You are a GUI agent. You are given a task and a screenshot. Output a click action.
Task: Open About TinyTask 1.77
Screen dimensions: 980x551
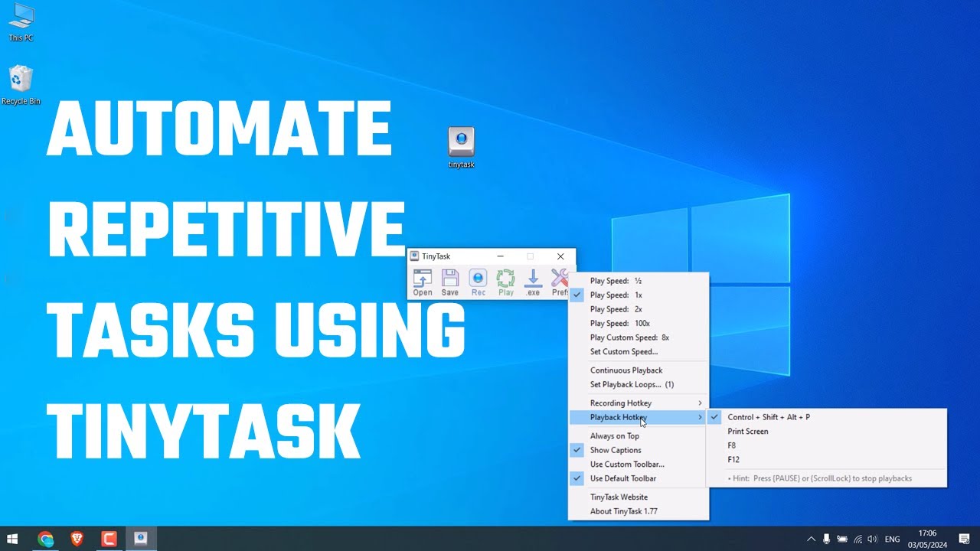(x=639, y=511)
